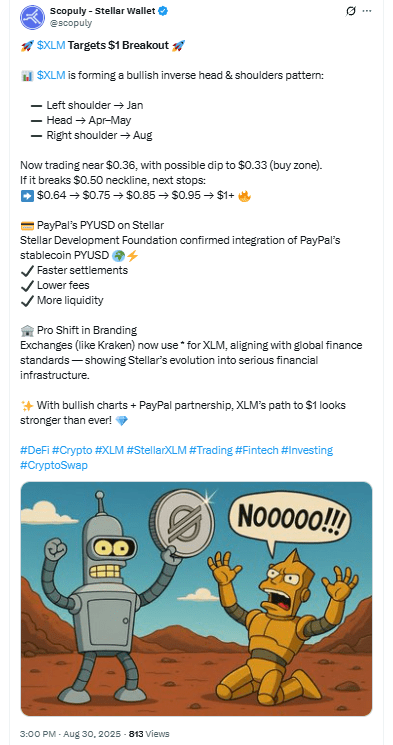Open the three-dot more options menu
This screenshot has width=393, height=745.
pos(367,11)
